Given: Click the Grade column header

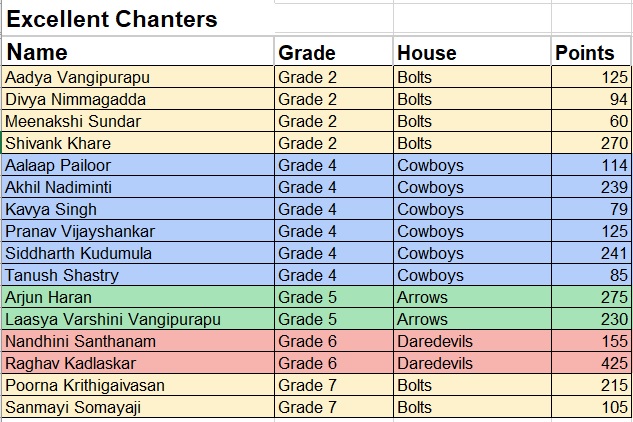Looking at the screenshot, I should point(333,51).
